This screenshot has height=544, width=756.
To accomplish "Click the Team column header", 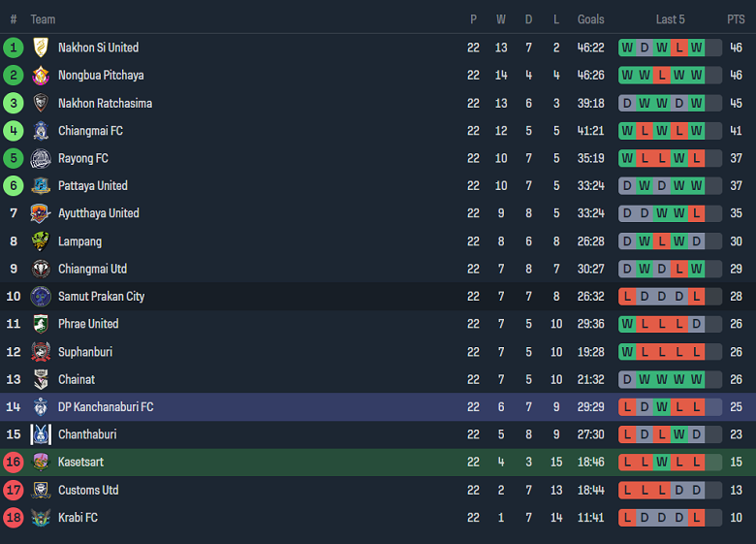I will pyautogui.click(x=43, y=19).
